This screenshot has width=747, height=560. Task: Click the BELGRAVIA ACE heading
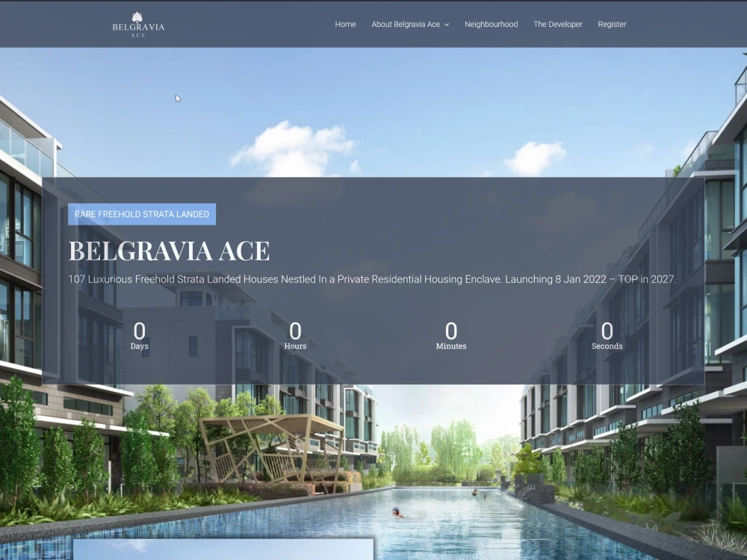169,250
